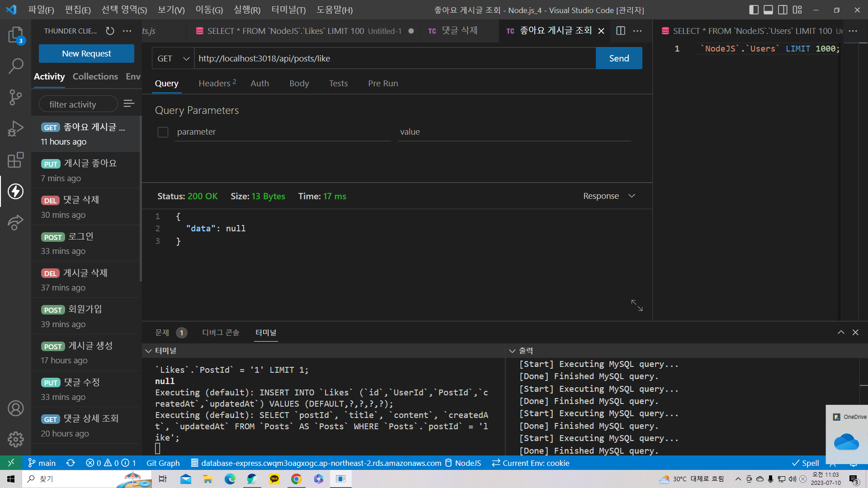
Task: Click the New Request button
Action: point(86,53)
